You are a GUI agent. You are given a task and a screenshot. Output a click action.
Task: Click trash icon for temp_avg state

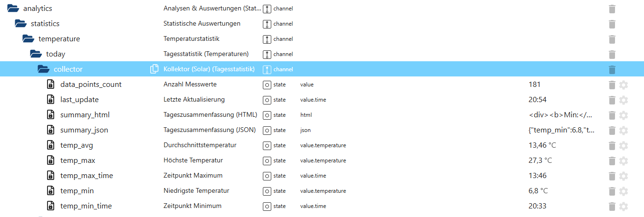tap(612, 145)
